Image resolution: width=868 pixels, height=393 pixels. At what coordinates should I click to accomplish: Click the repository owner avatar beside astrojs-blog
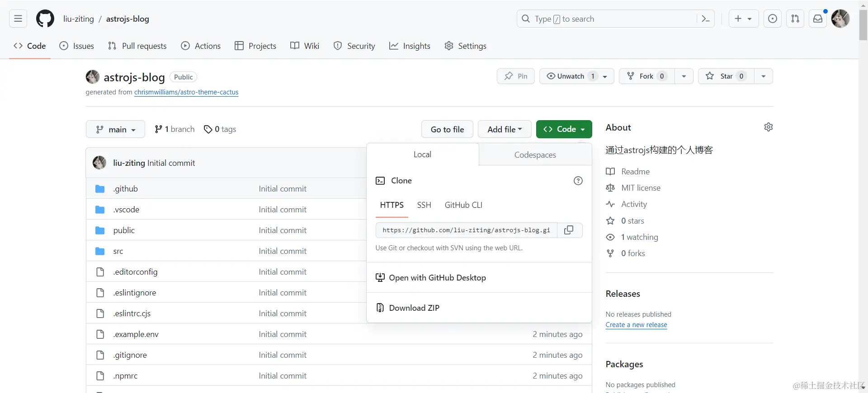93,77
